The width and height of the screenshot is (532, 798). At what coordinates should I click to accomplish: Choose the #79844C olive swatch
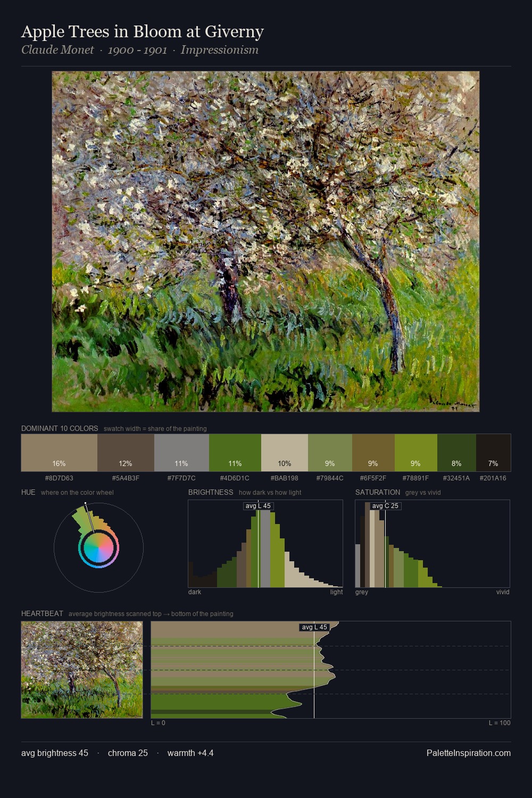[x=330, y=453]
